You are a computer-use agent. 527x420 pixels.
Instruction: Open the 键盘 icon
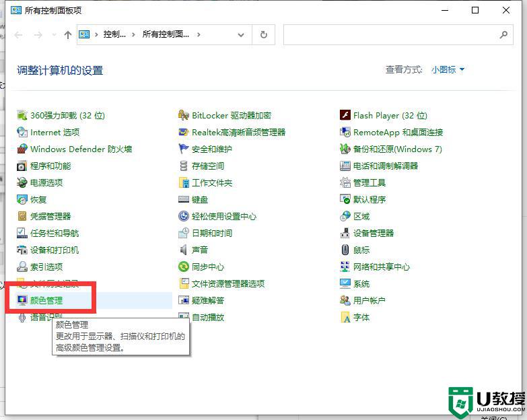tap(184, 199)
